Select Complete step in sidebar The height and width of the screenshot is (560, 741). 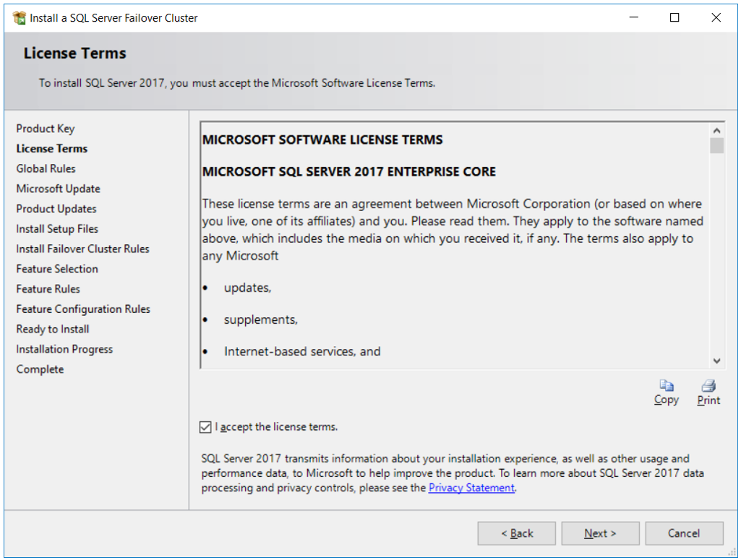tap(40, 369)
